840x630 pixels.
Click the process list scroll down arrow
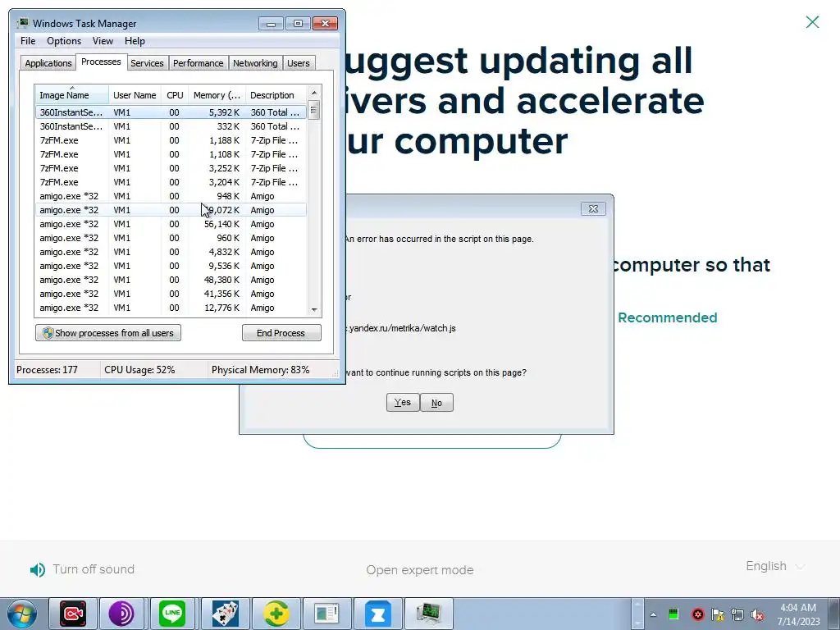pos(314,309)
